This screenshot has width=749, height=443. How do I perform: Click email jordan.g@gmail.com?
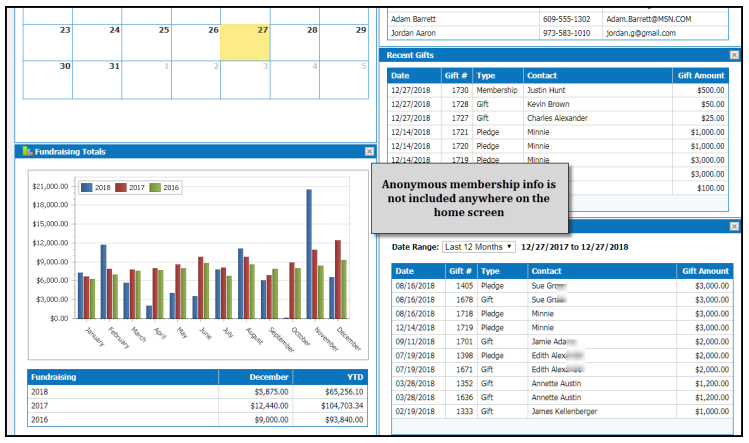pos(641,33)
